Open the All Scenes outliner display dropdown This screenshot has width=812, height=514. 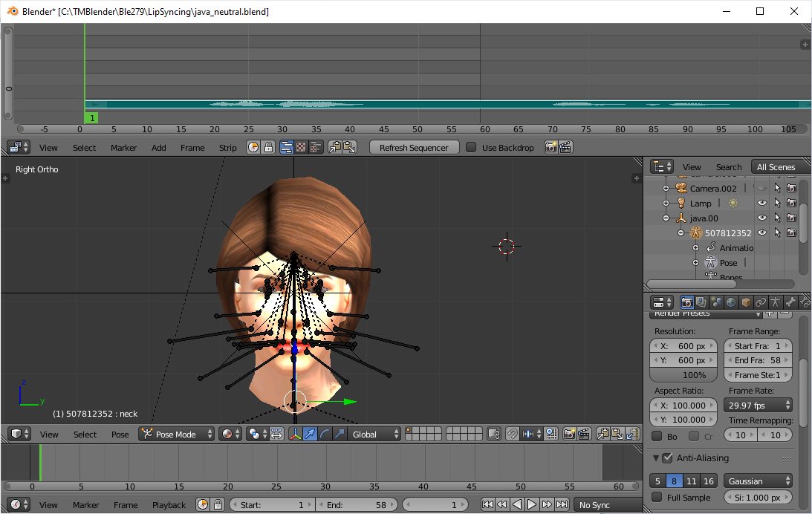(779, 166)
